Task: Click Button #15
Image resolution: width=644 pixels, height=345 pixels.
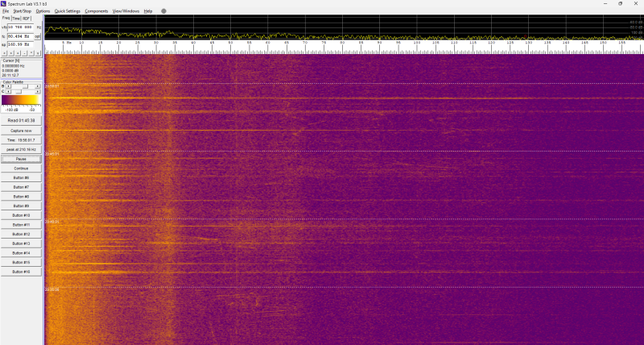Action: pos(21,262)
